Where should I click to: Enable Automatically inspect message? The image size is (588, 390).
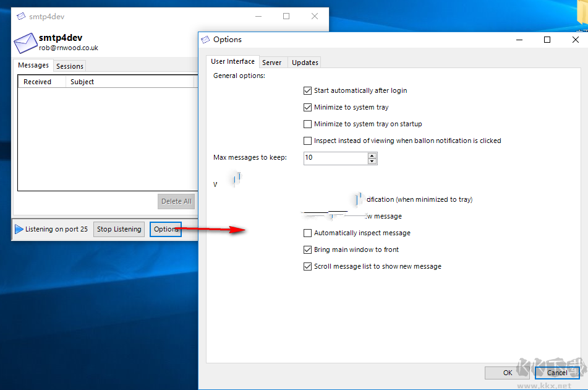coord(307,233)
